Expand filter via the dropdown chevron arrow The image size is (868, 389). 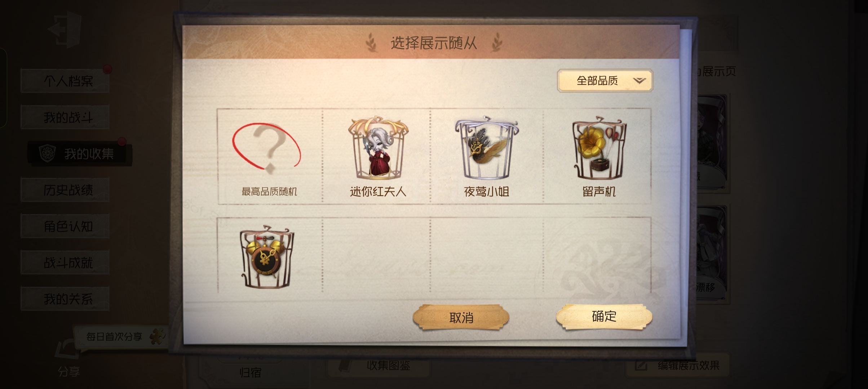tap(639, 80)
